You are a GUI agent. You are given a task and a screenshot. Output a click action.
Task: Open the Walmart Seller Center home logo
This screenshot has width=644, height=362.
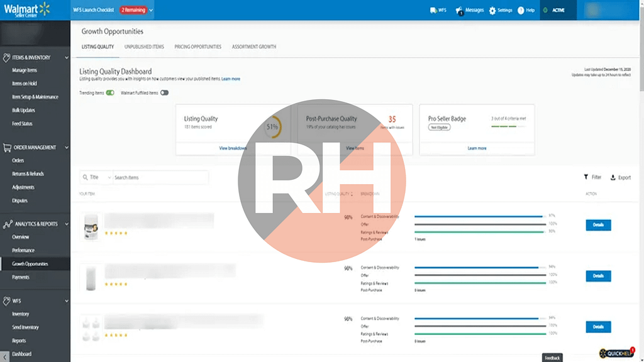pyautogui.click(x=27, y=9)
